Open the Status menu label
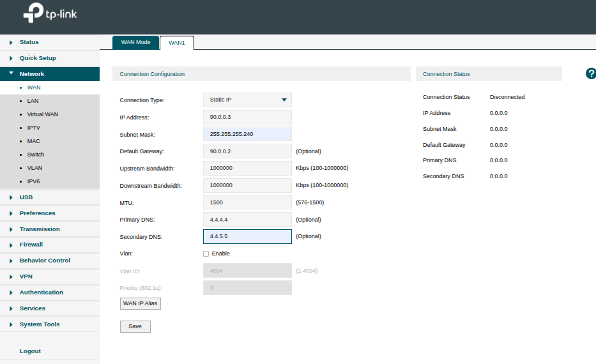This screenshot has width=596, height=364. click(x=29, y=42)
